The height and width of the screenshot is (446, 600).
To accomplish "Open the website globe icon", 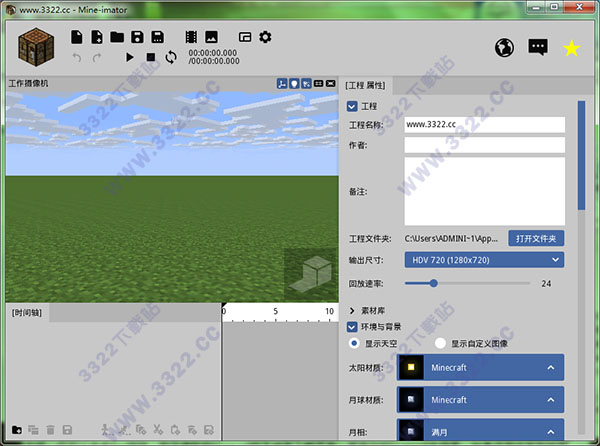I will (504, 48).
